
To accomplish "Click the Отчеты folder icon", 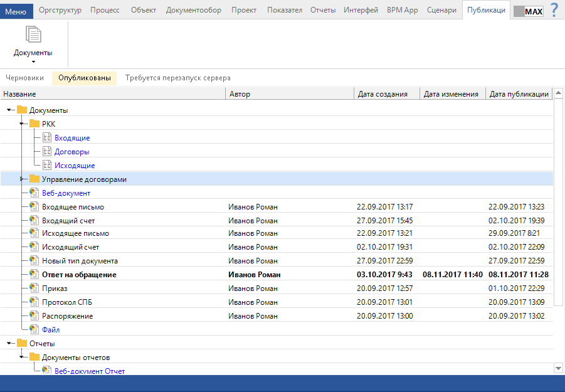I will coord(22,344).
